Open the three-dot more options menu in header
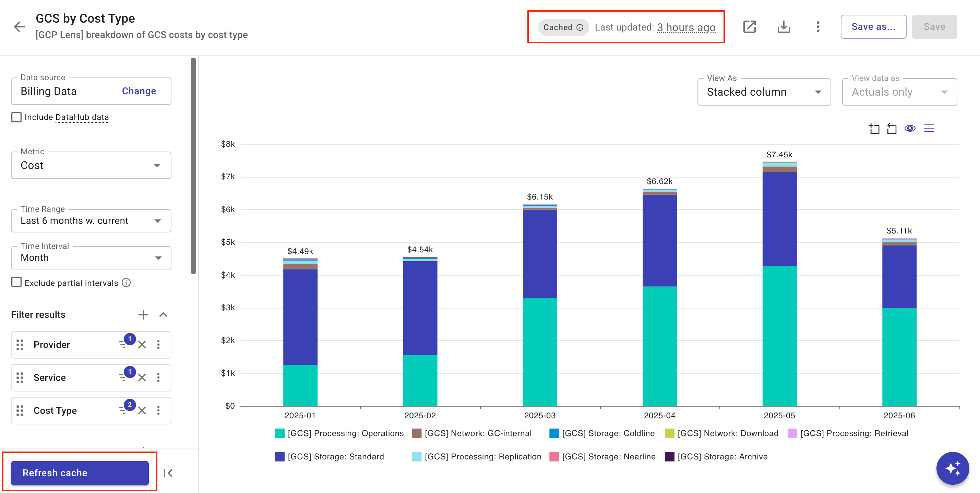The image size is (980, 493). [818, 27]
